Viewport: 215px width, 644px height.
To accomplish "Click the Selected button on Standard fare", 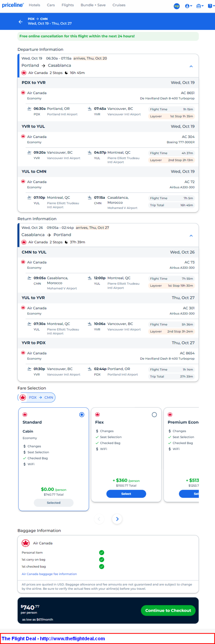I will coord(54,503).
